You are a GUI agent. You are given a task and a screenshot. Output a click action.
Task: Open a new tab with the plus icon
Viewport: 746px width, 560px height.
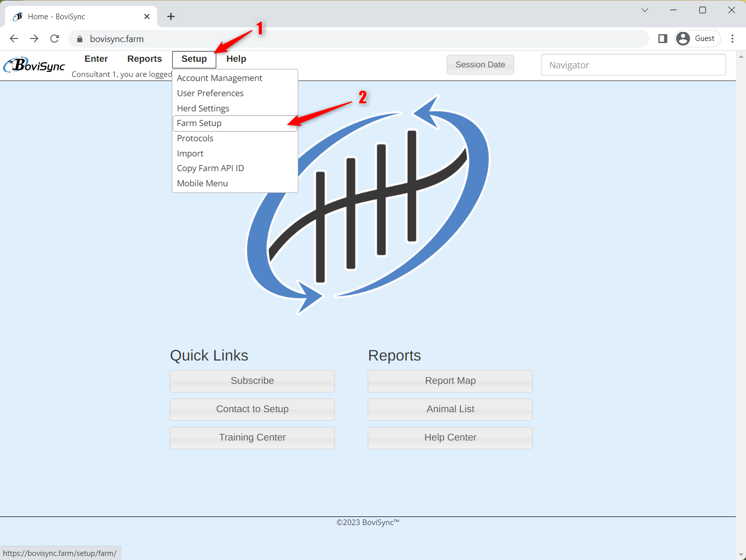[171, 17]
